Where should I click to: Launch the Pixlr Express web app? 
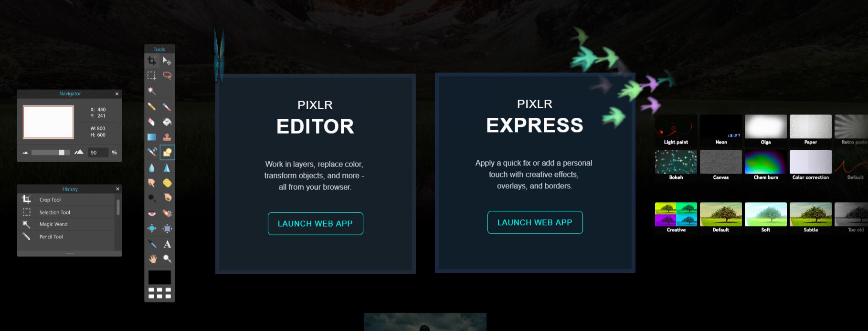point(535,222)
